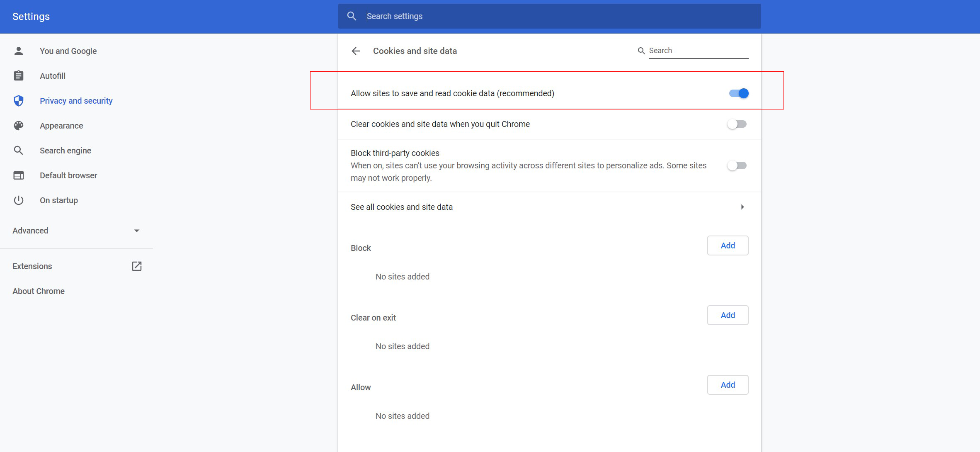Click the Privacy and security shield icon
Image resolution: width=980 pixels, height=452 pixels.
(18, 101)
